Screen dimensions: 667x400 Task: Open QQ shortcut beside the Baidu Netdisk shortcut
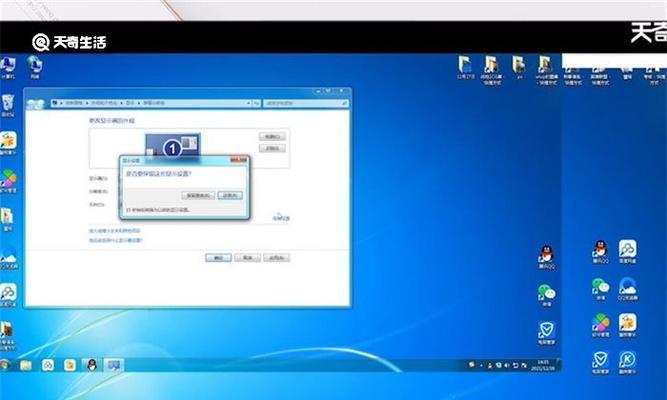click(x=600, y=251)
